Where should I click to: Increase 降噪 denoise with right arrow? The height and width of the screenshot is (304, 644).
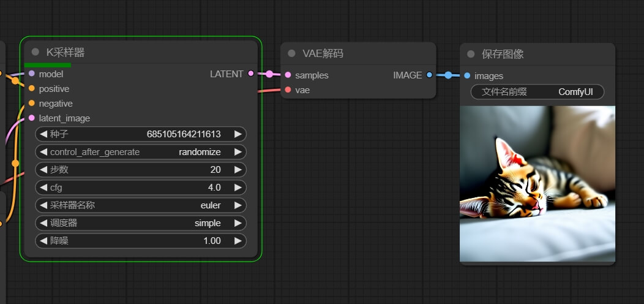(238, 241)
